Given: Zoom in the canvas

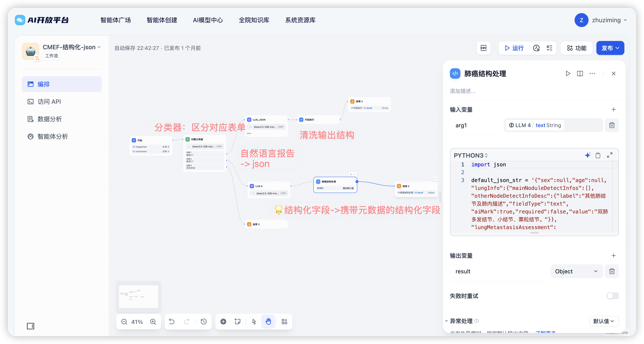Looking at the screenshot, I should point(153,322).
